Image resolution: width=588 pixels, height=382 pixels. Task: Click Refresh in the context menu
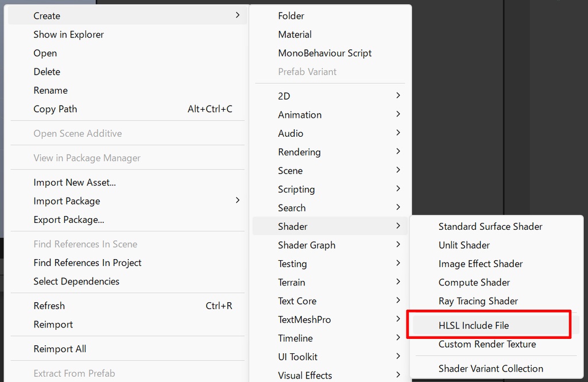[49, 306]
